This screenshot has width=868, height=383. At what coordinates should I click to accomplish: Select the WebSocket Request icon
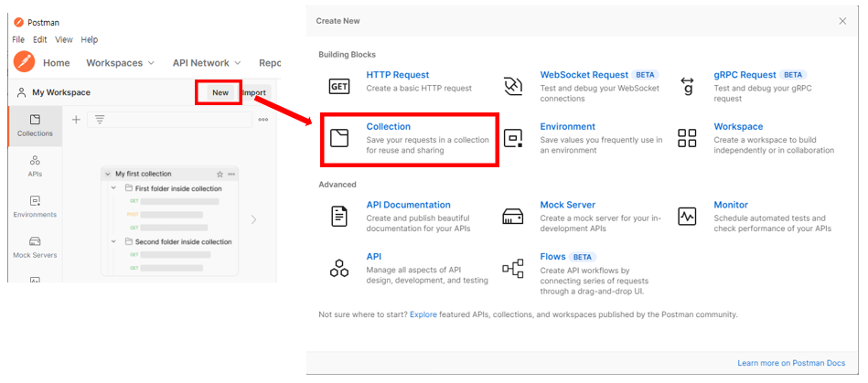[513, 86]
